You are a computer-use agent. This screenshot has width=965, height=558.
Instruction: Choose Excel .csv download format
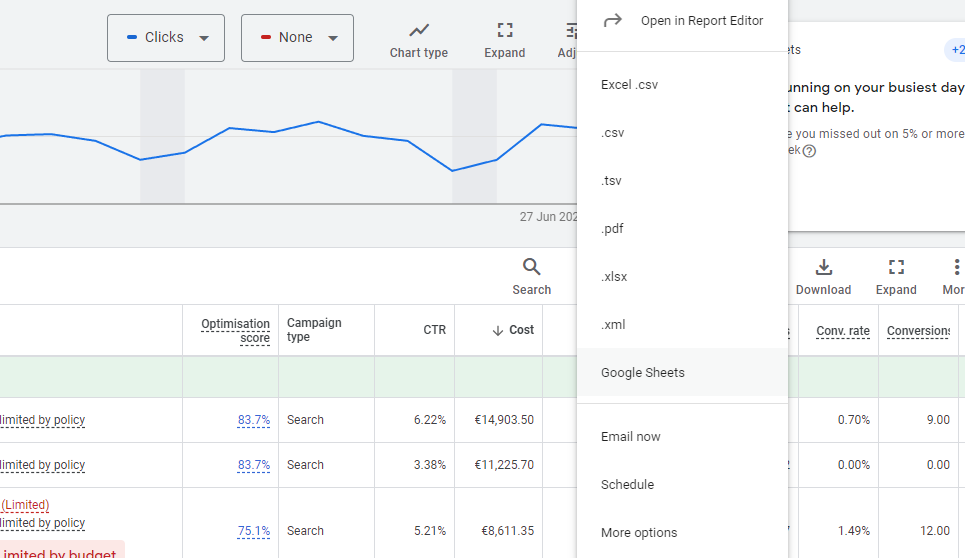click(629, 85)
